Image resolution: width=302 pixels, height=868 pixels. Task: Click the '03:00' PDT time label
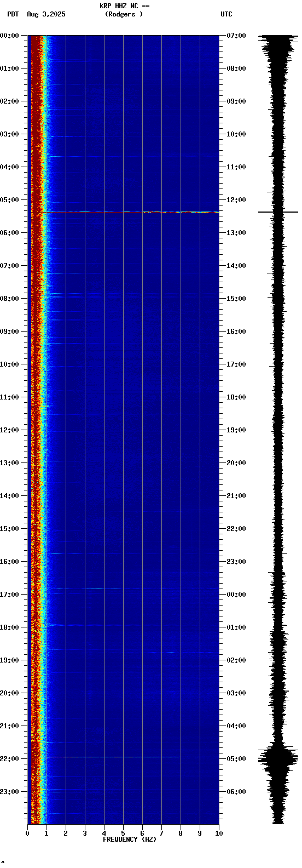tap(9, 134)
